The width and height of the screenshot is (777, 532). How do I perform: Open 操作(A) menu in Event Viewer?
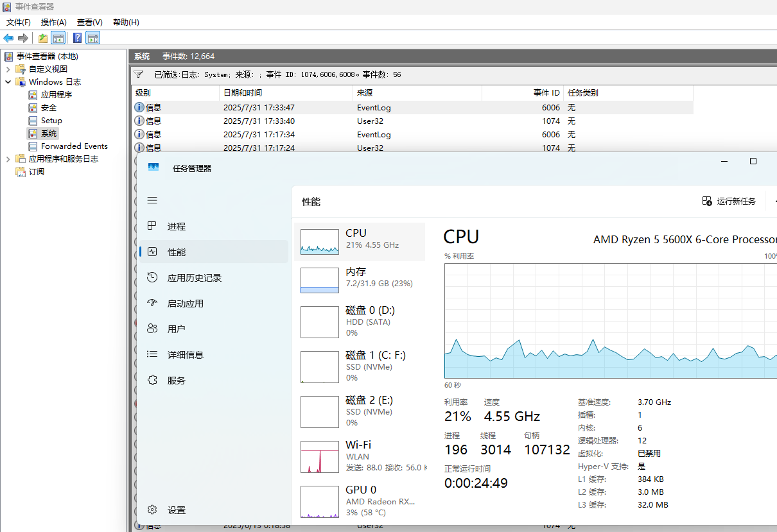point(54,22)
